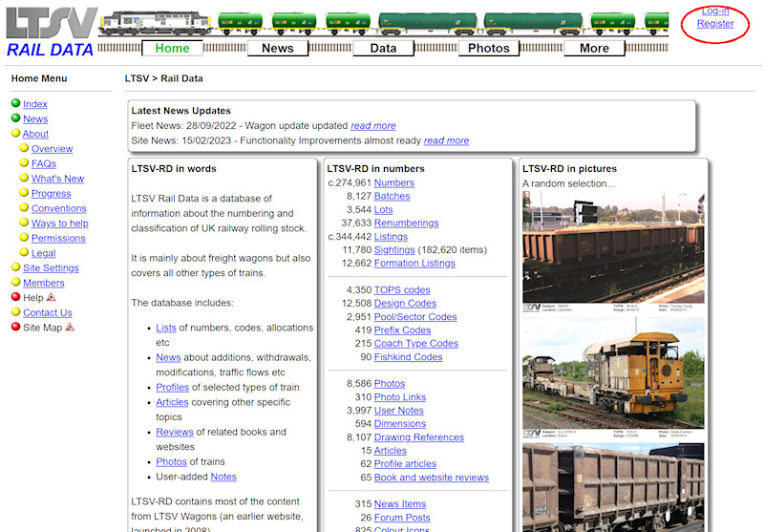Open the TOPS codes link
Image resolution: width=764 pixels, height=532 pixels.
pos(402,289)
